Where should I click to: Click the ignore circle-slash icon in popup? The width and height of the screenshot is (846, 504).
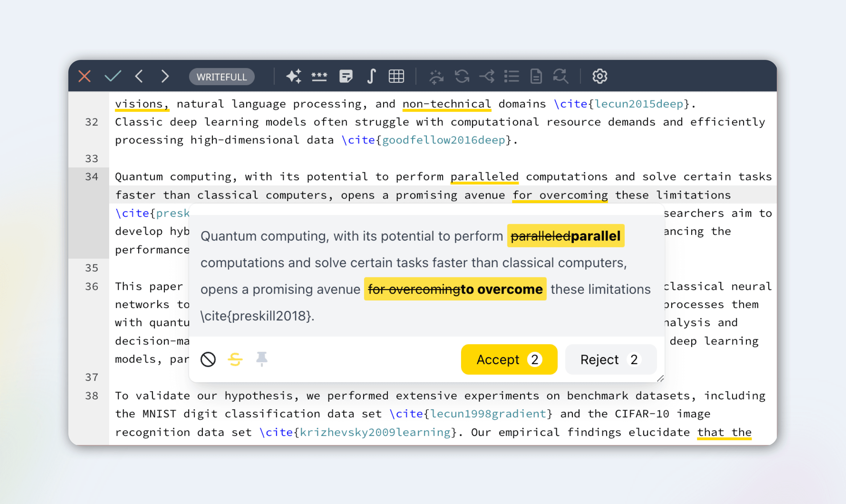(x=208, y=359)
